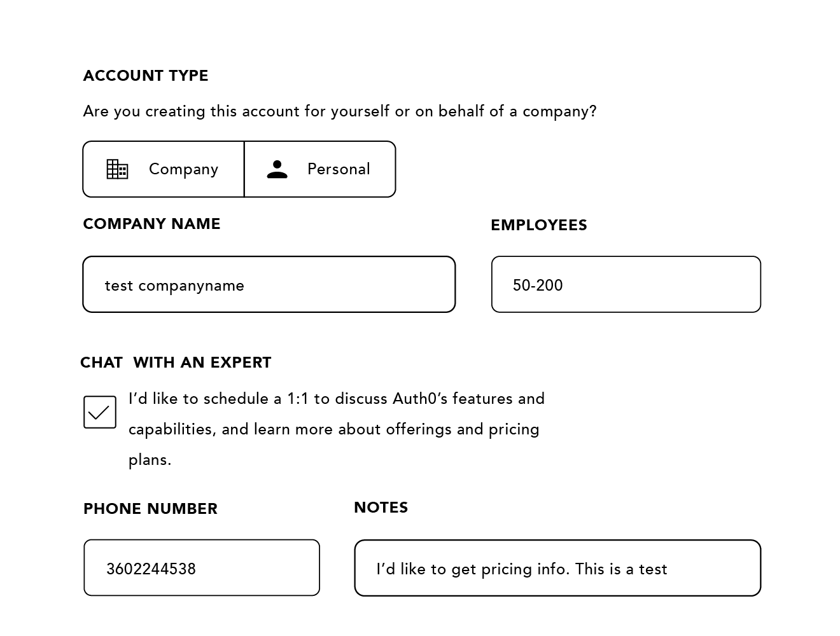Select the Phone Number field
840x636 pixels.
(x=201, y=567)
